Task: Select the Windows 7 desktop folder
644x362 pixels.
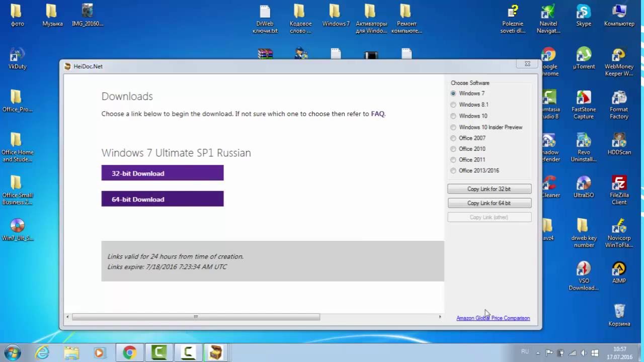Action: point(336,15)
